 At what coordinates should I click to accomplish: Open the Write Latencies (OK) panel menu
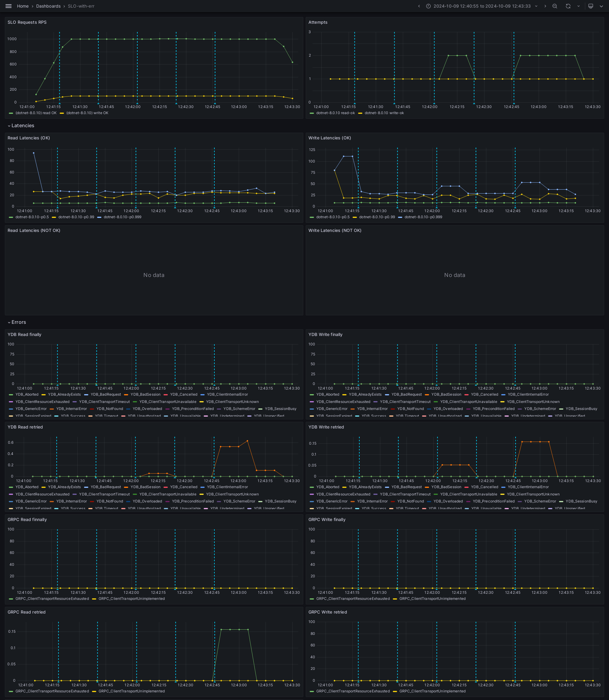330,138
